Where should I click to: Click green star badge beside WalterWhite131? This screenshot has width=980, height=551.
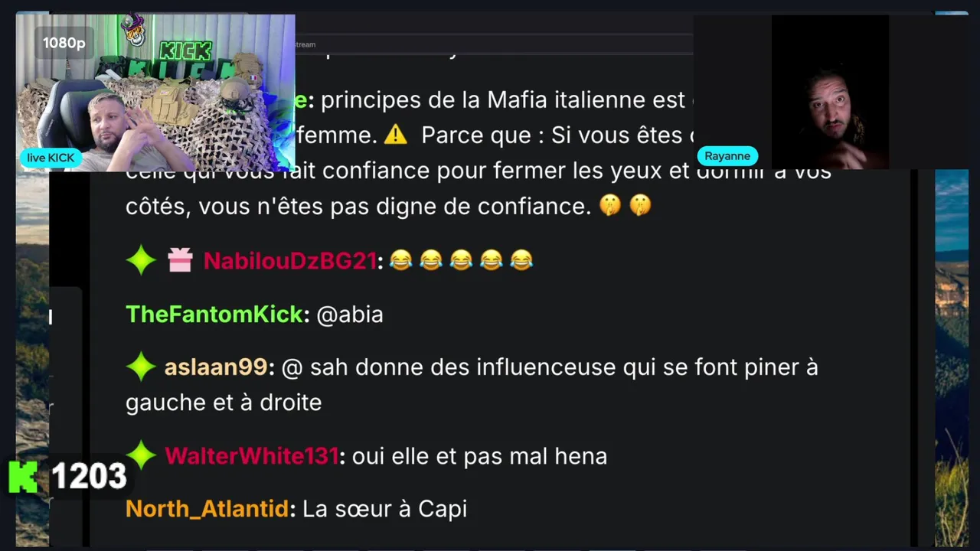click(141, 455)
